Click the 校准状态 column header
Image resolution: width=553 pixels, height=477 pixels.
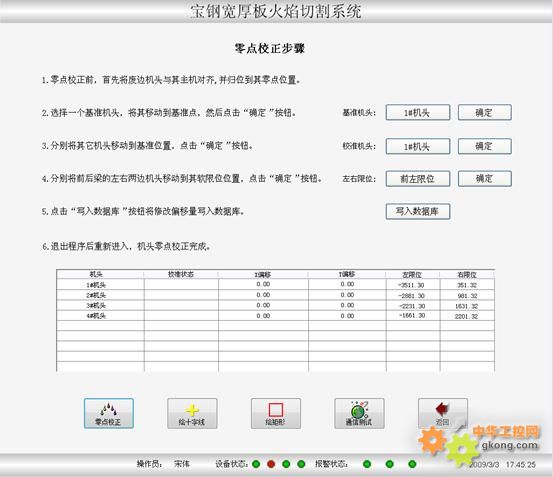click(x=181, y=274)
